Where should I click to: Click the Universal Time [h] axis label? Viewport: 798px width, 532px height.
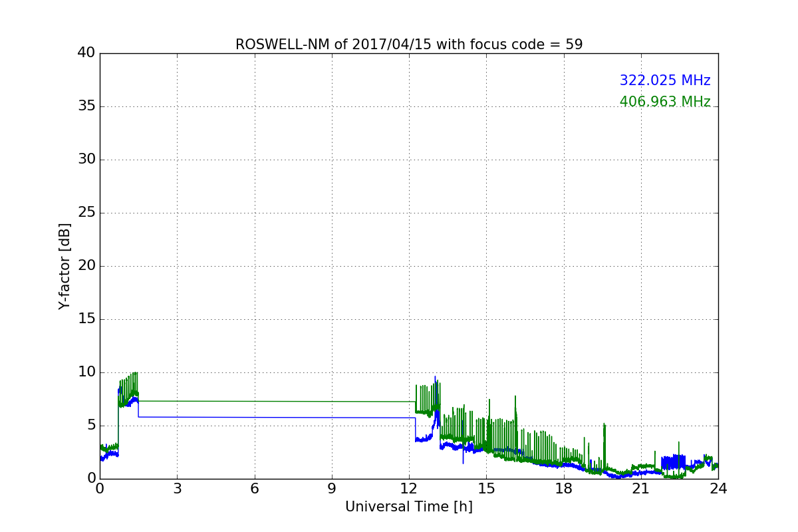[409, 507]
